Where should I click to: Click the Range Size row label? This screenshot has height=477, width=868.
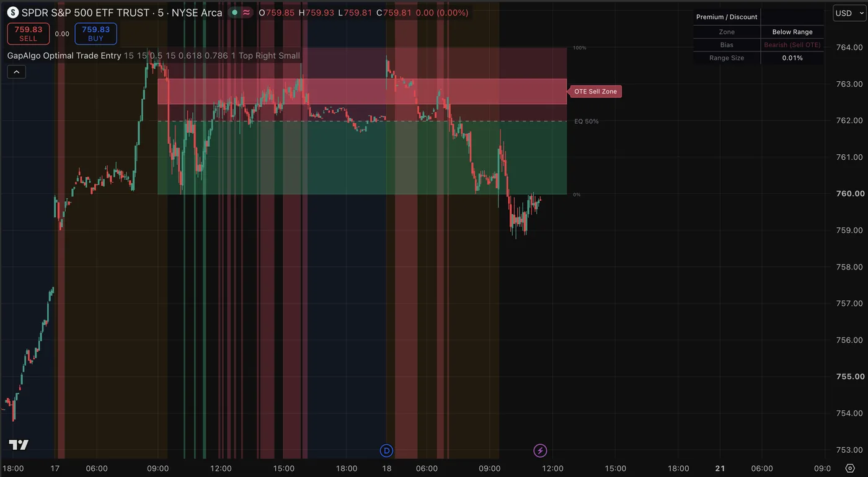point(727,58)
